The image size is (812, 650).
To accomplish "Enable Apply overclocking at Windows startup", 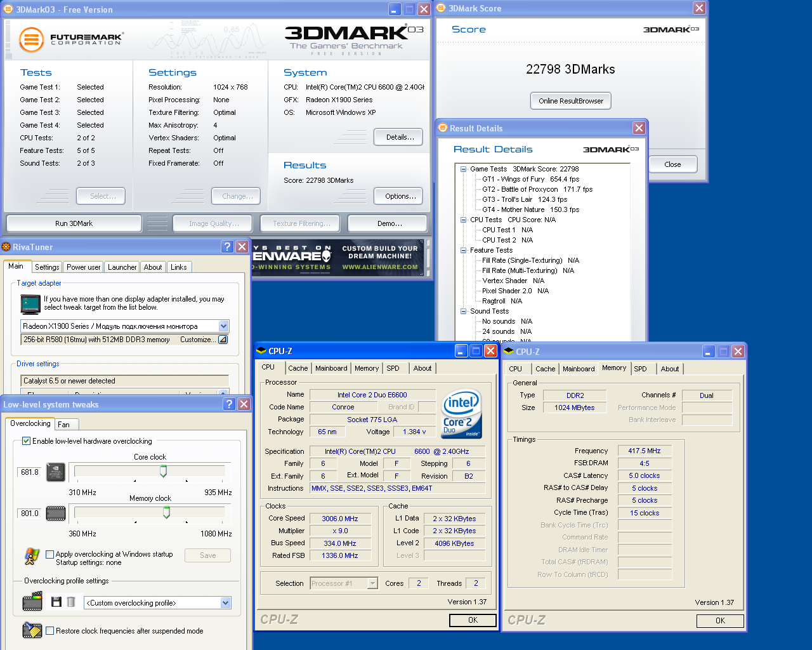I will point(49,554).
